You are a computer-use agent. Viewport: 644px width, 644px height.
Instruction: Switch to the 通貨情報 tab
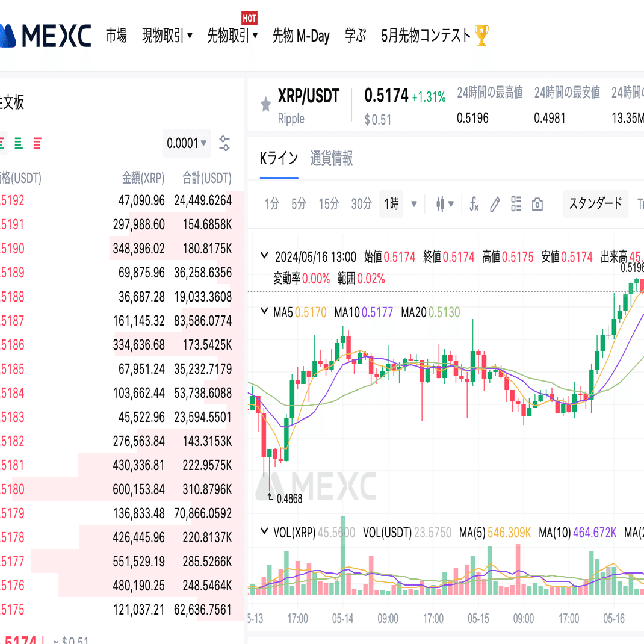coord(332,158)
